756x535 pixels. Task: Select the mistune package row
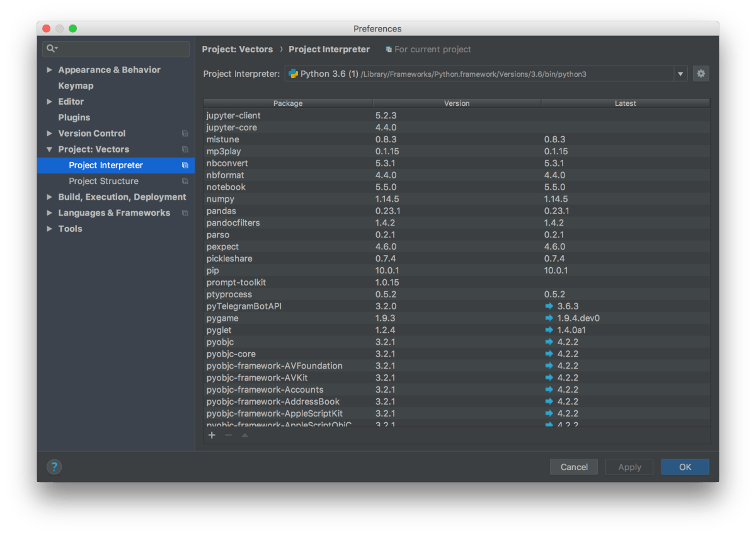tap(457, 139)
